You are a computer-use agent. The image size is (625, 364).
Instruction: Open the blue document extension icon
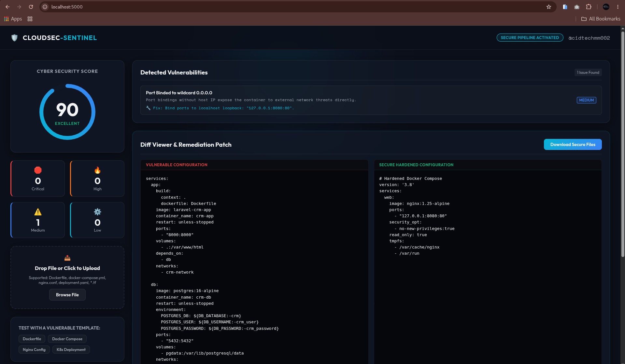coord(565,7)
